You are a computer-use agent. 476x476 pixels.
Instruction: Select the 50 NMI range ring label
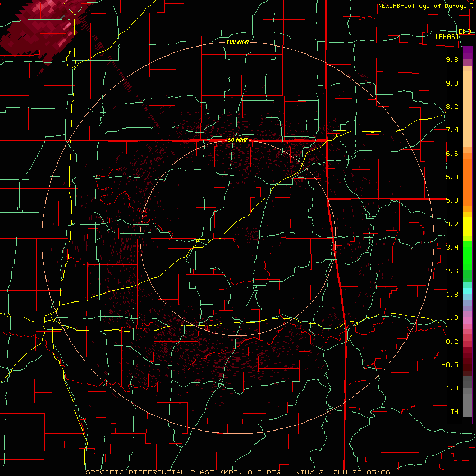(237, 140)
